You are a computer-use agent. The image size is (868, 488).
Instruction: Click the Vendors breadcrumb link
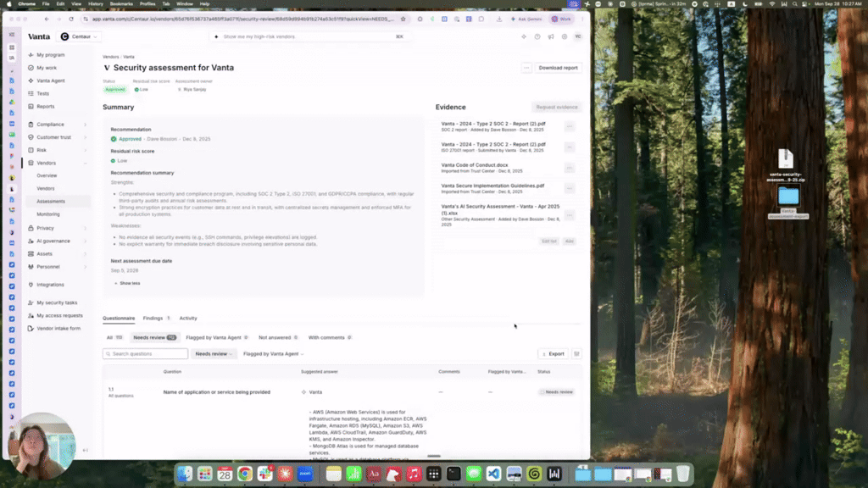click(111, 57)
